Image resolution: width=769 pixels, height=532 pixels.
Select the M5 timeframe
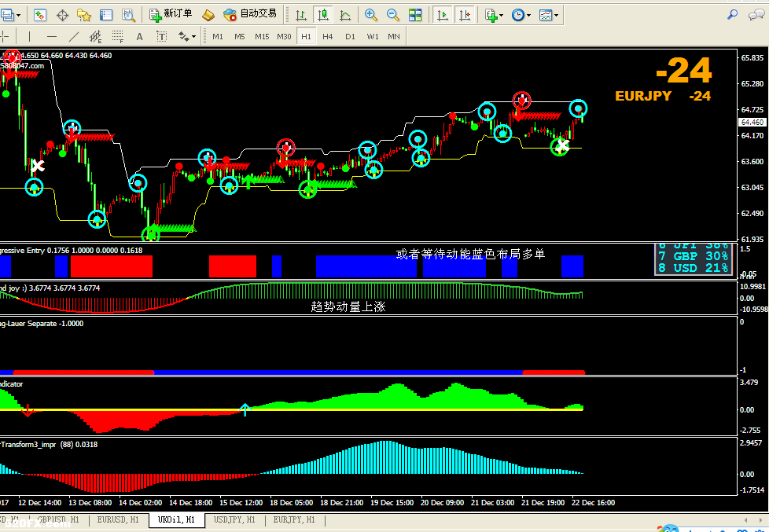click(239, 36)
